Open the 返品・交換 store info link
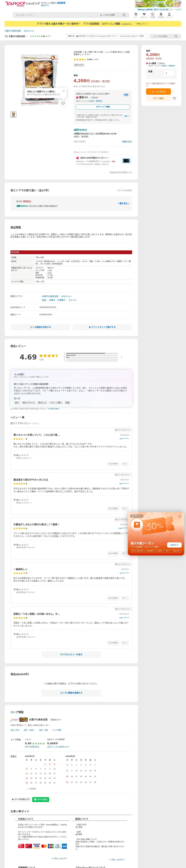 (x=44, y=730)
